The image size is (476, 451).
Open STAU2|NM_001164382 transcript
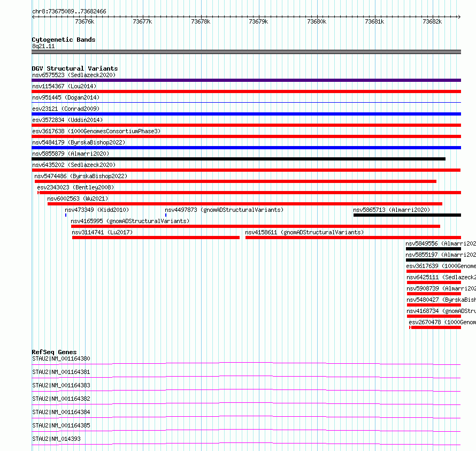[x=61, y=399]
